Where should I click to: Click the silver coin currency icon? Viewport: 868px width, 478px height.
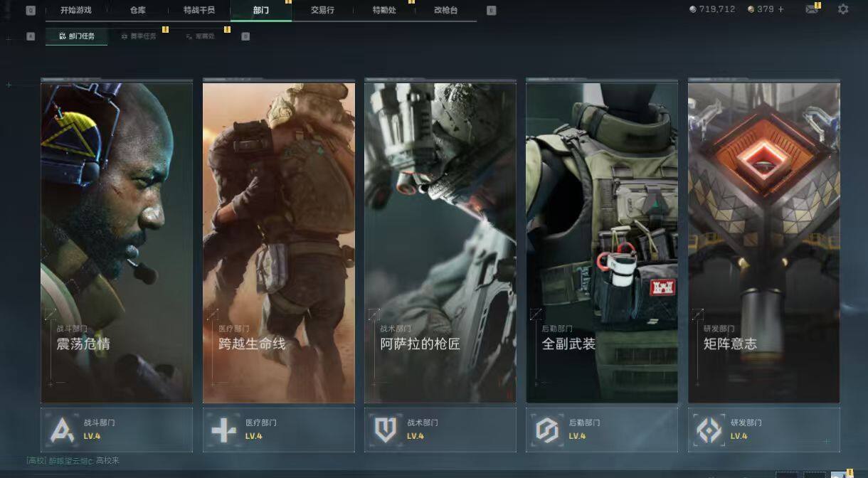point(694,9)
